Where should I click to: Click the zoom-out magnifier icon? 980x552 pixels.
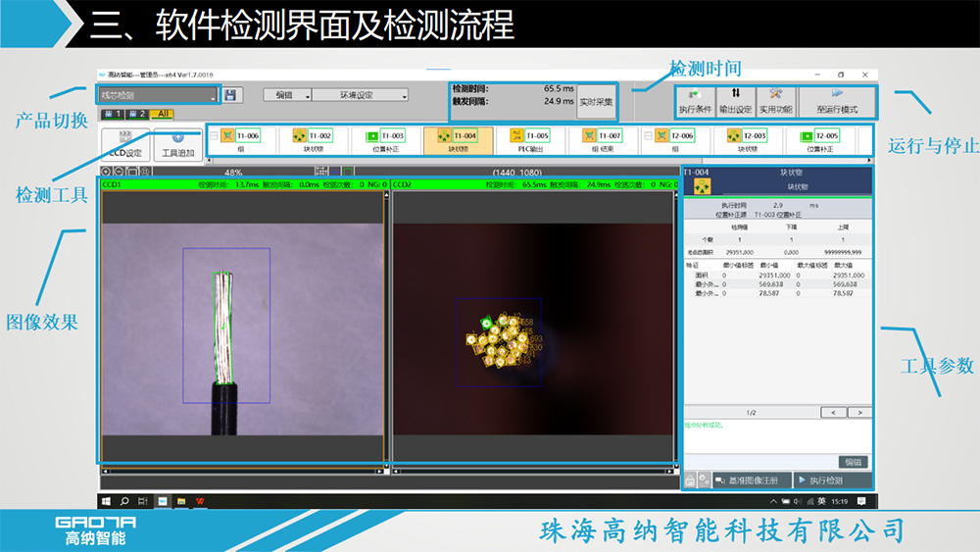click(x=119, y=172)
